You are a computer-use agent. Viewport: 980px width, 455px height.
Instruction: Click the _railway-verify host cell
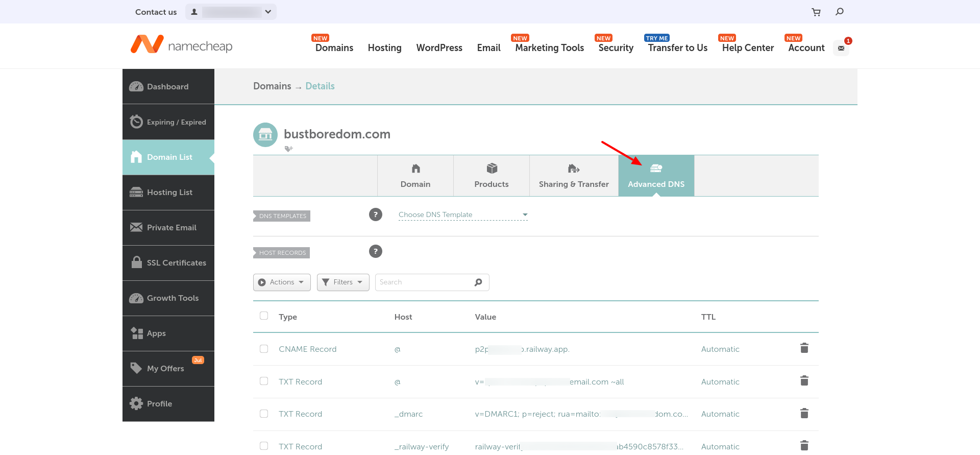(422, 446)
